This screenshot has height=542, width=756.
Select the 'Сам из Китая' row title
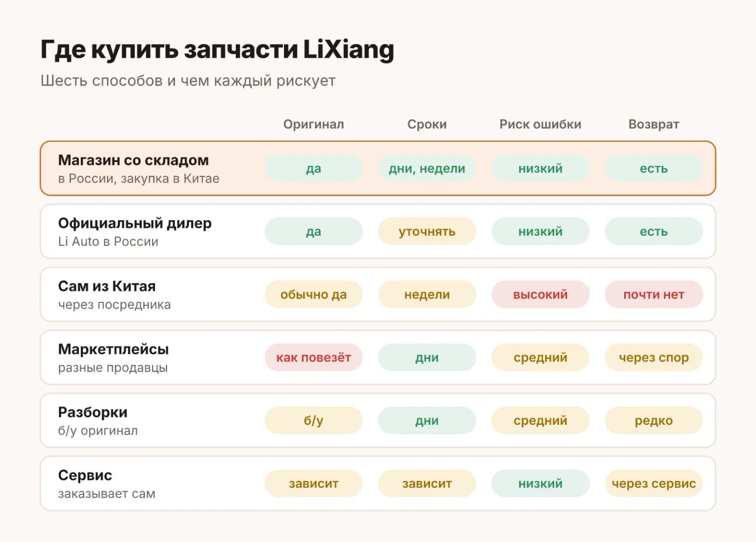pos(107,286)
